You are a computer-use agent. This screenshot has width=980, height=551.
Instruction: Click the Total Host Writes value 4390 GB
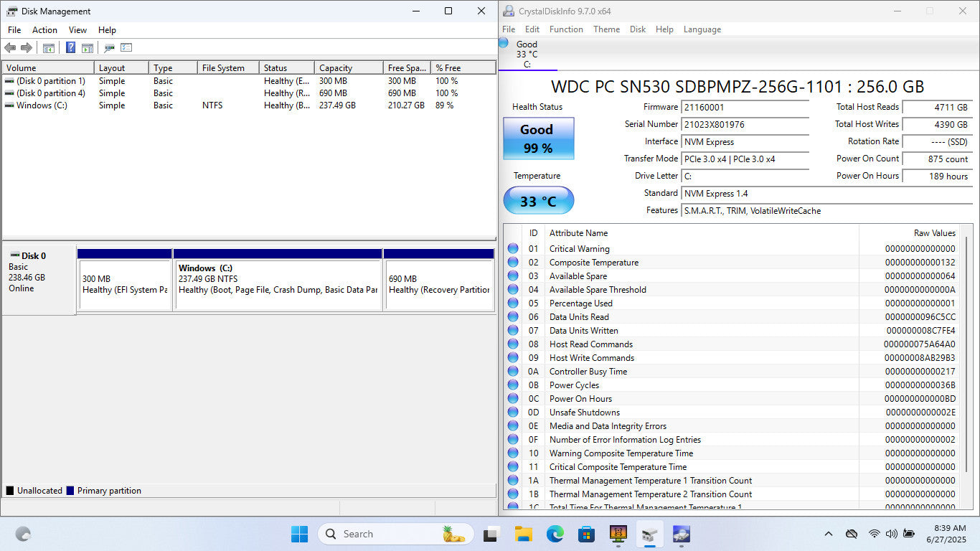click(937, 125)
